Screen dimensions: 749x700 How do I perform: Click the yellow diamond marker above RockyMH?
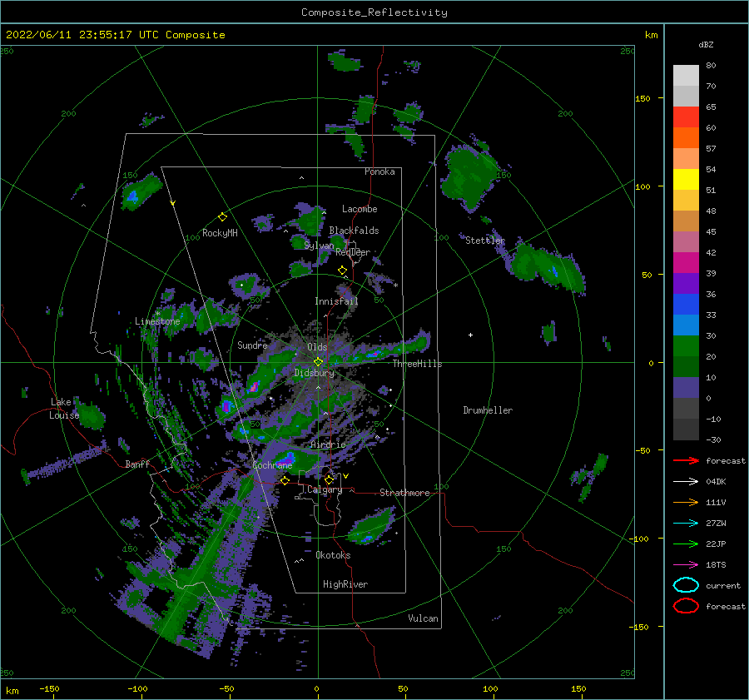(222, 217)
